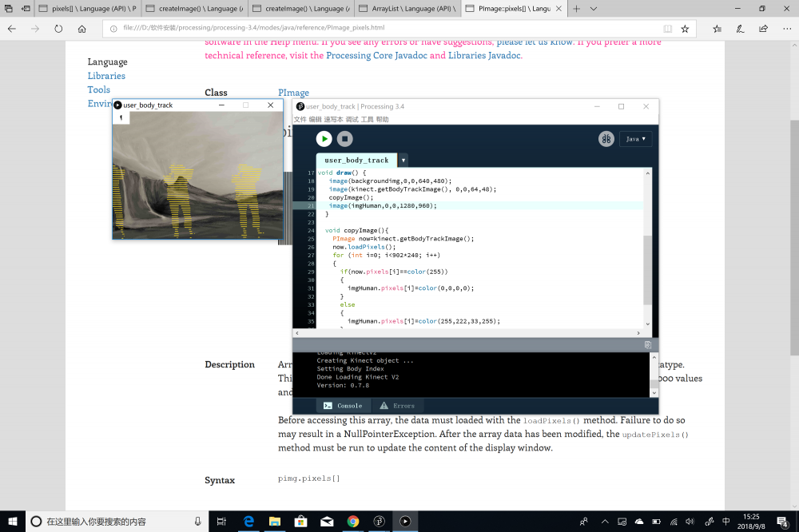The width and height of the screenshot is (799, 532).
Task: Copy console output with the clipboard icon
Action: pyautogui.click(x=648, y=345)
